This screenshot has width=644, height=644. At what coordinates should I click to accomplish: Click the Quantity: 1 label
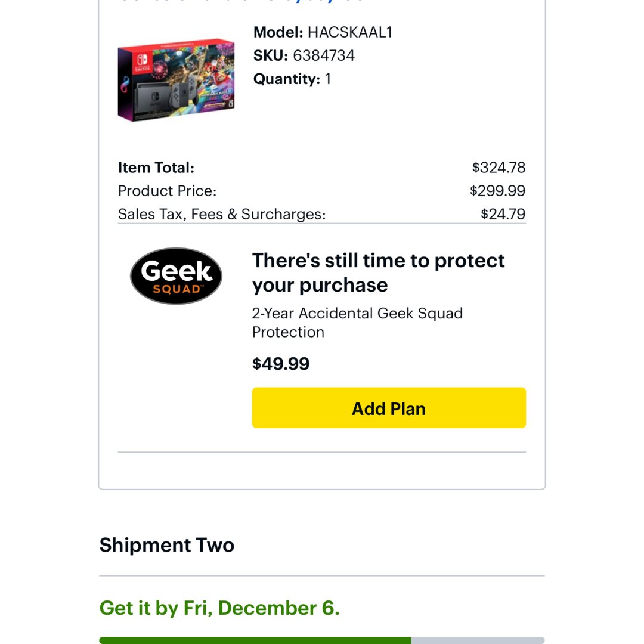tap(292, 79)
